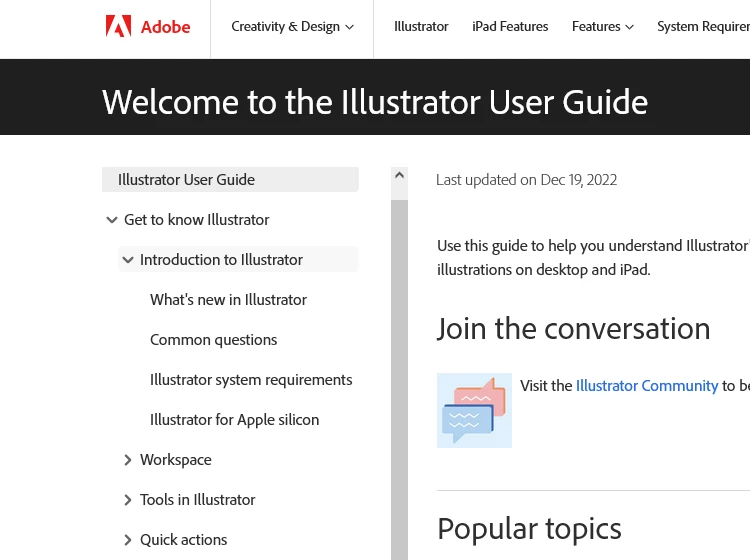Go to iPad Features page
750x560 pixels.
click(510, 27)
